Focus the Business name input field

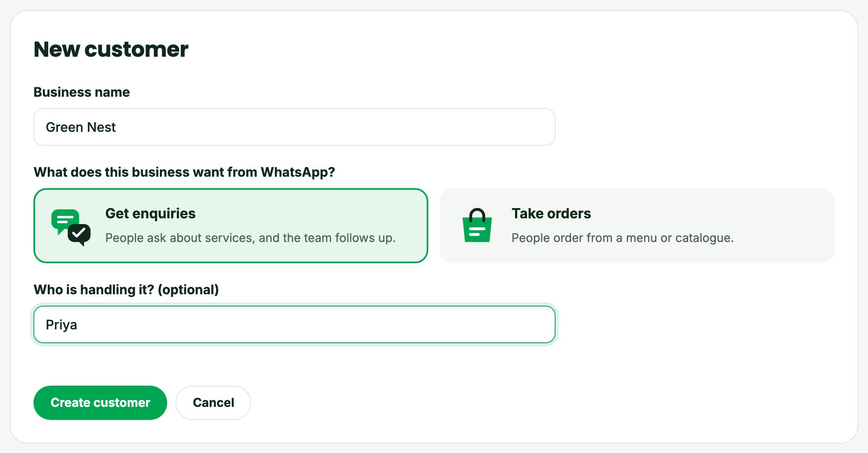(294, 127)
